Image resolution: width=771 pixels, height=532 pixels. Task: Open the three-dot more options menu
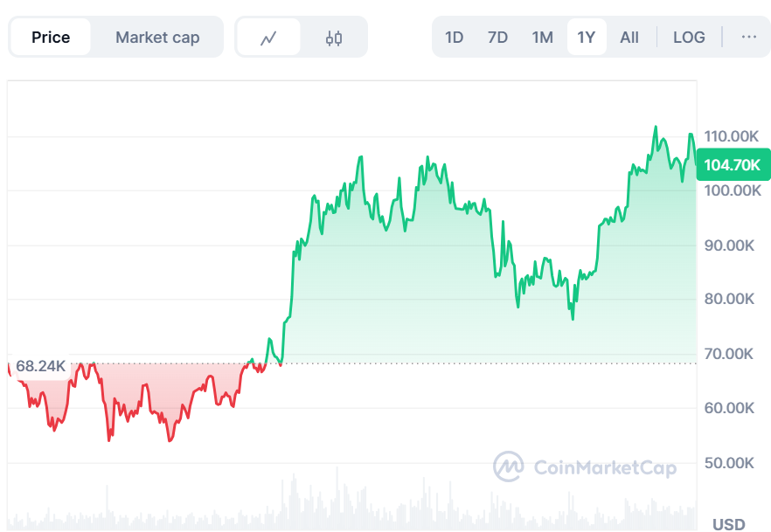point(749,37)
